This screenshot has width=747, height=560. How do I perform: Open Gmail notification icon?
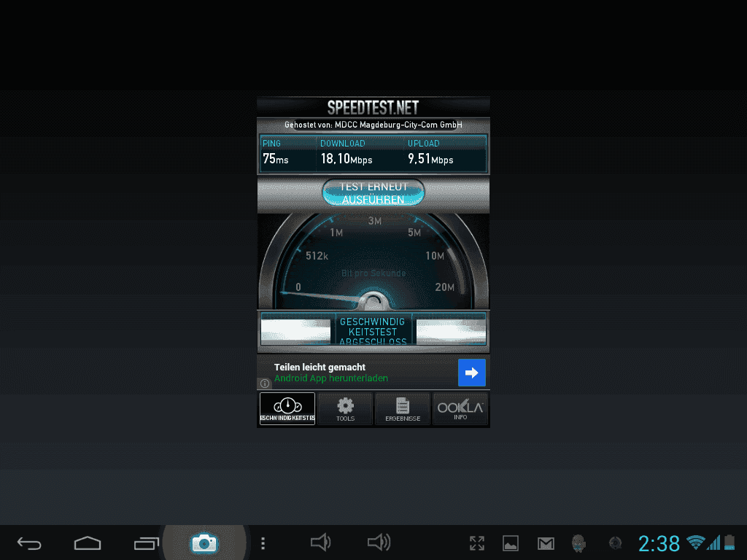pos(546,543)
